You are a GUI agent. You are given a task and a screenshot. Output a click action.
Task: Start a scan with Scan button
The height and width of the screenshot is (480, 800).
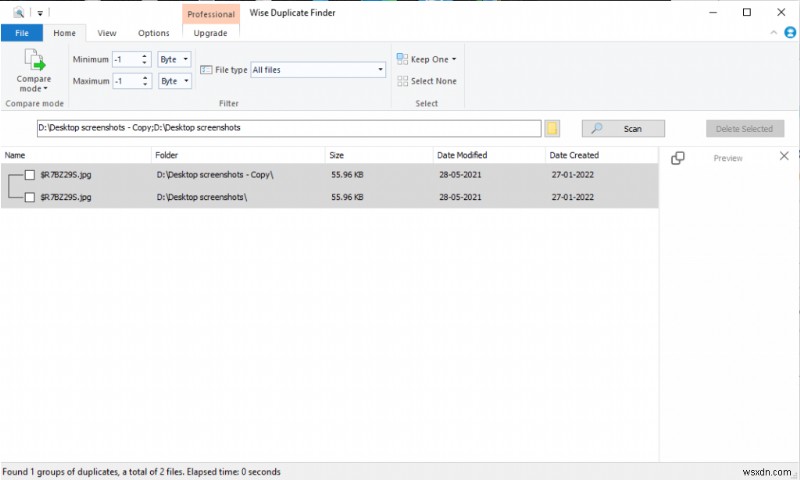click(x=623, y=129)
